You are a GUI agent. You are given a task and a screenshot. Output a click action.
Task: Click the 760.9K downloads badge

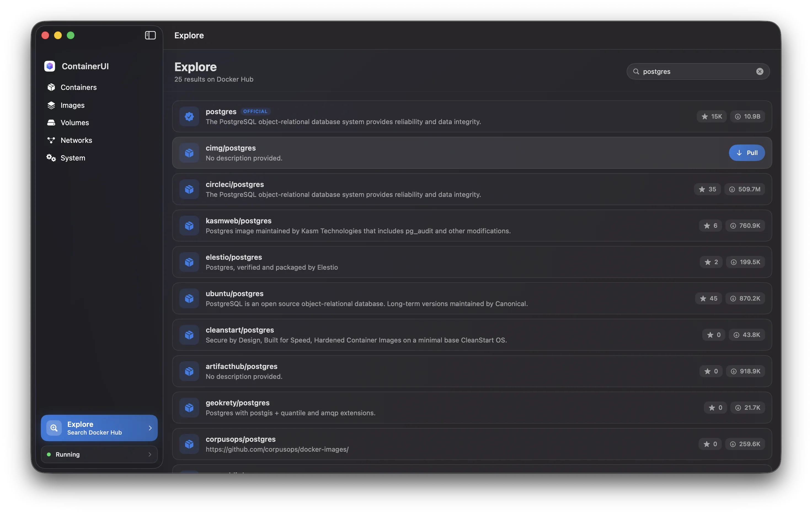point(745,226)
